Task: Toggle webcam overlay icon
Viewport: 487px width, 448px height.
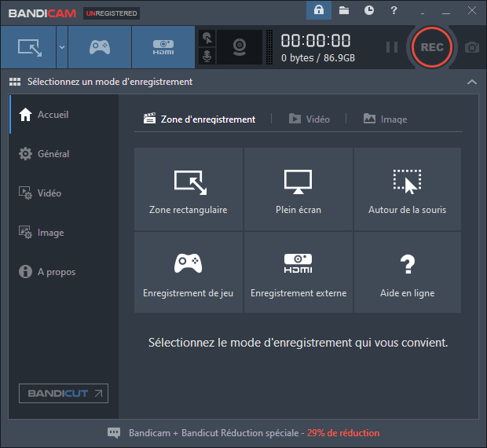Action: pyautogui.click(x=240, y=47)
